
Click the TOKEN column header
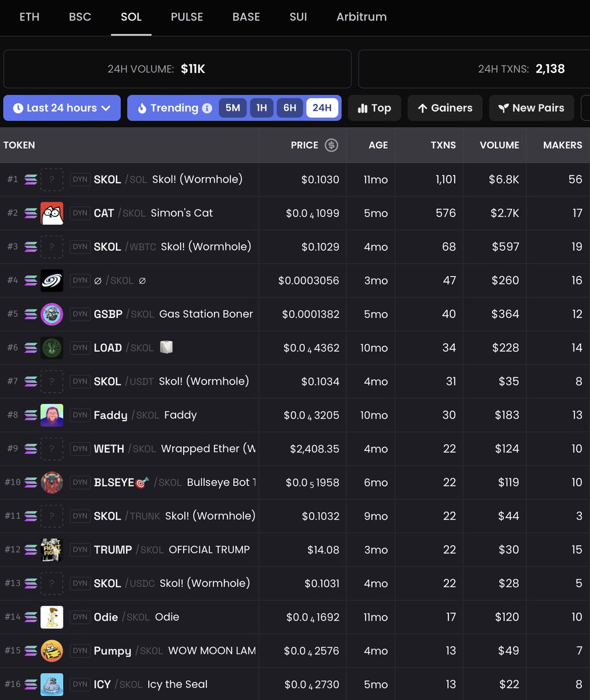(19, 145)
